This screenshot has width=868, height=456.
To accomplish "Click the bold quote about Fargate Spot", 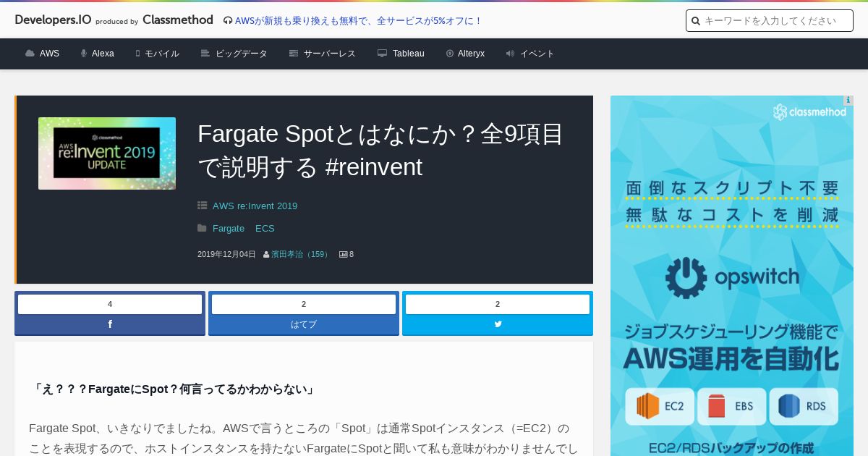I will tap(174, 389).
